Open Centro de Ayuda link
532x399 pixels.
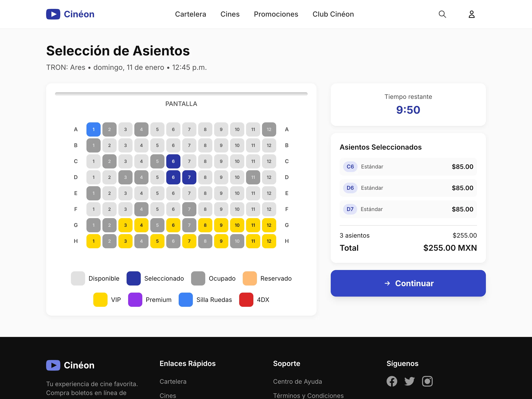click(297, 381)
